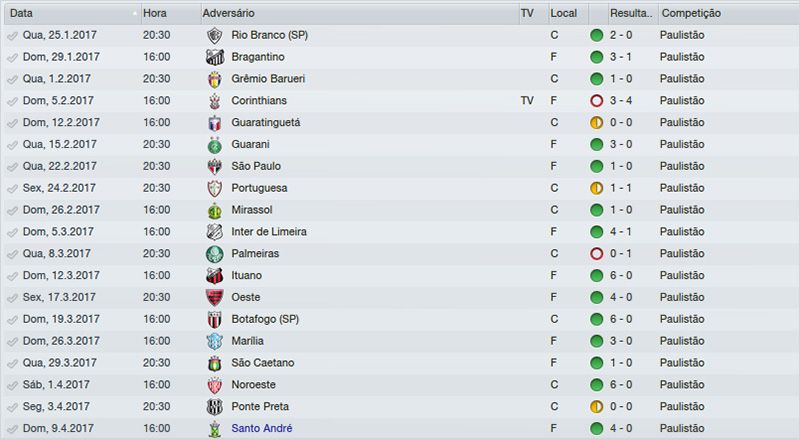Click the red loss indicator for Corinthians match
The height and width of the screenshot is (439, 800).
coord(597,101)
